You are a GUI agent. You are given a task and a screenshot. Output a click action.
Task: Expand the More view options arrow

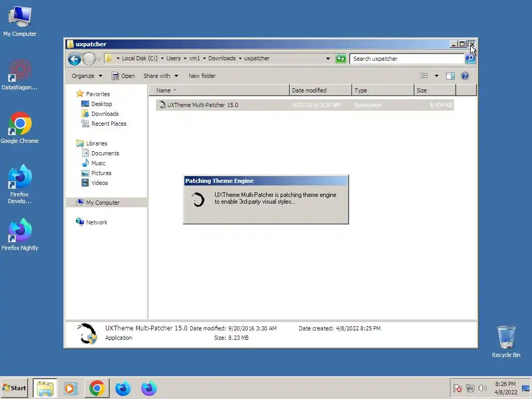(436, 76)
